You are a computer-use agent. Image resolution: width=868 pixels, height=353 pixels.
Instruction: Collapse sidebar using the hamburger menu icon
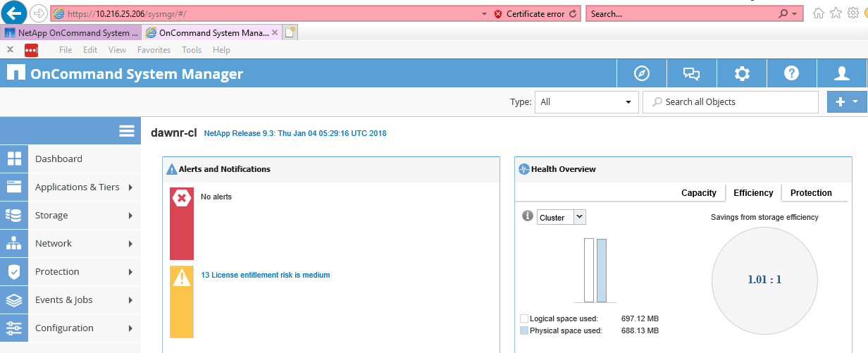pyautogui.click(x=127, y=131)
